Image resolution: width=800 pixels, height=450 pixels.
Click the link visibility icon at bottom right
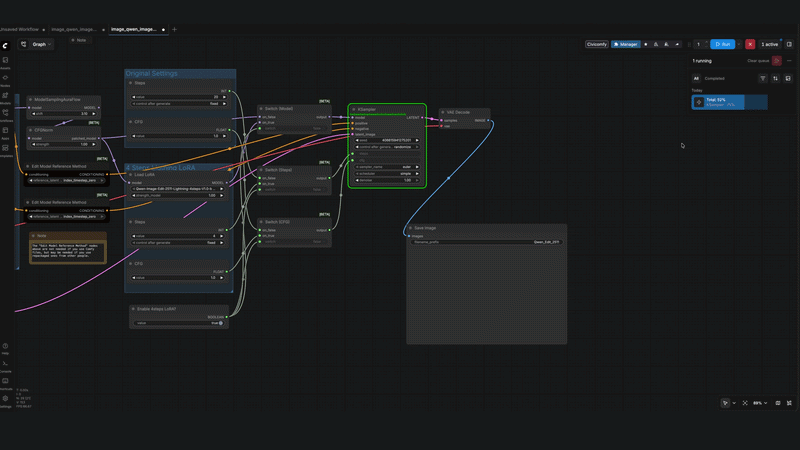[x=789, y=403]
